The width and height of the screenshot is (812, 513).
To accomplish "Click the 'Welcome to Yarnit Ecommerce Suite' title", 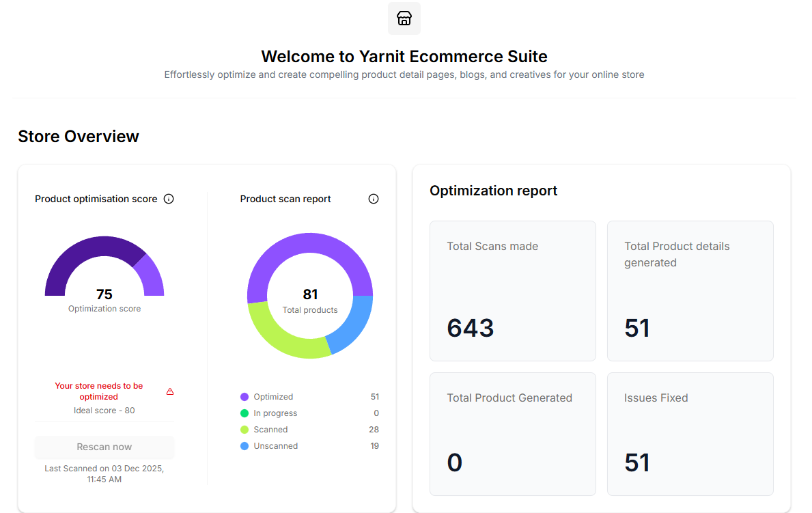I will pos(404,56).
